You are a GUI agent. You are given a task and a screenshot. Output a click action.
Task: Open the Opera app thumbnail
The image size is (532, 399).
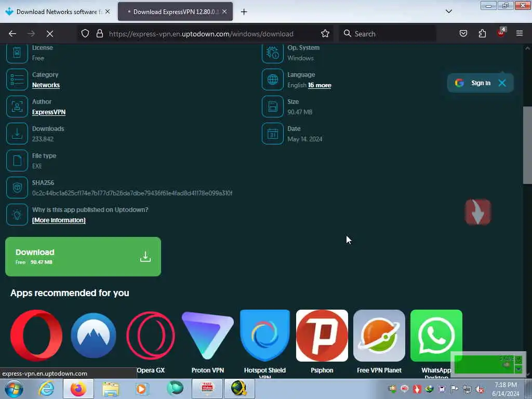(36, 335)
